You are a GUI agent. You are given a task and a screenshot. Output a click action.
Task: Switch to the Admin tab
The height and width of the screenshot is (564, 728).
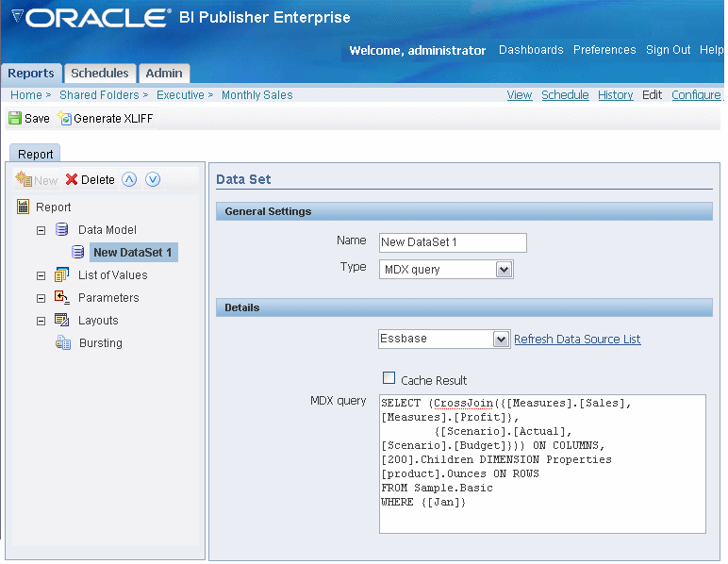click(x=164, y=74)
